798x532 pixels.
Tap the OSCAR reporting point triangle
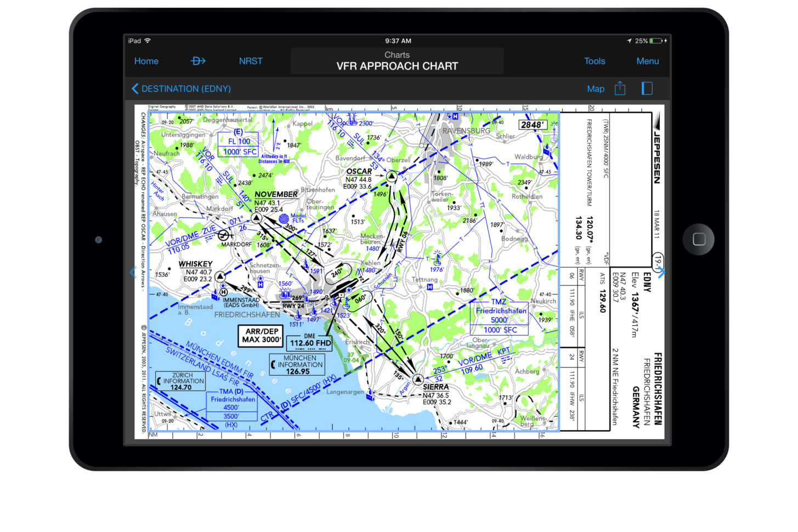[392, 176]
